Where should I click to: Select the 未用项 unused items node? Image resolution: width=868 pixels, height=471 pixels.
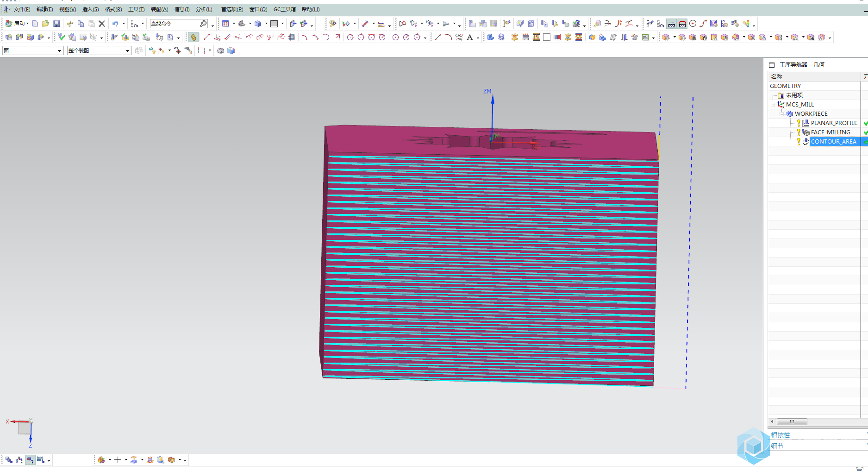click(794, 95)
